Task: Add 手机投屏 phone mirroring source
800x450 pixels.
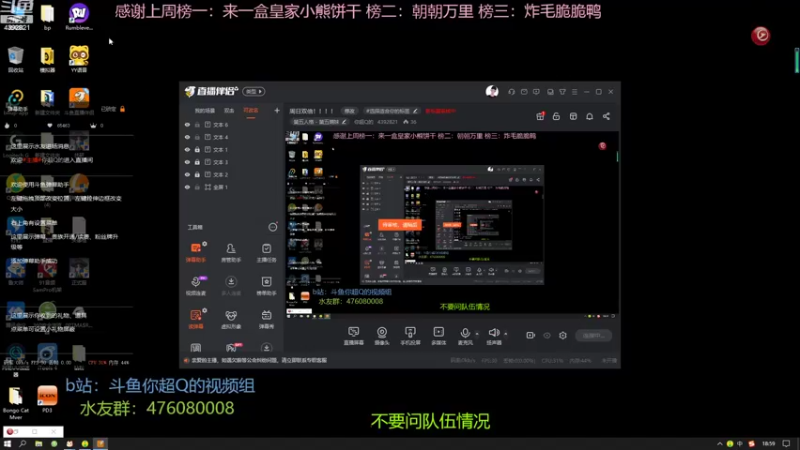Action: [410, 336]
